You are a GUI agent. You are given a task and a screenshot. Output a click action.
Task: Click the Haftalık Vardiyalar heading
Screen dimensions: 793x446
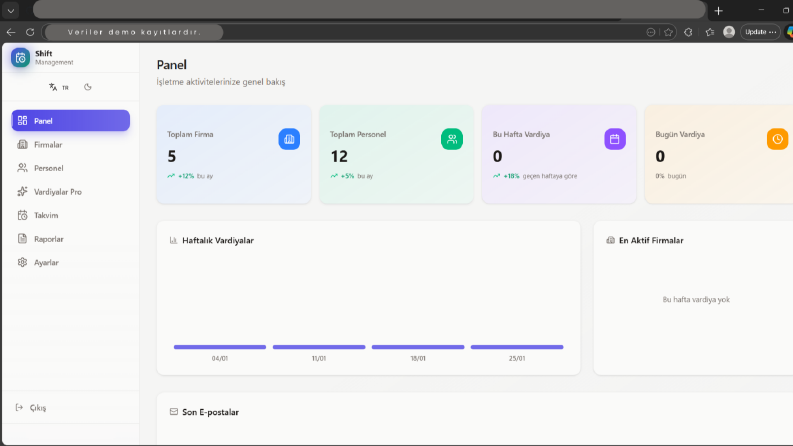218,241
